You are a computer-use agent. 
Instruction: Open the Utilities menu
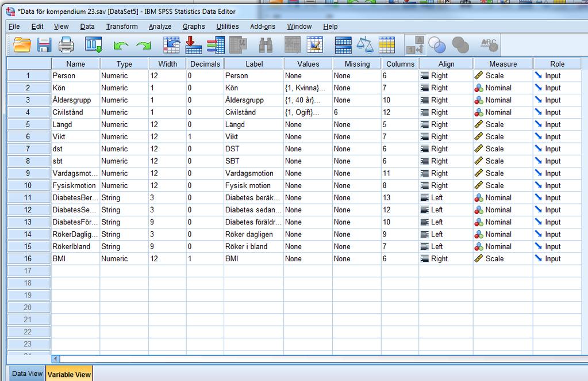(x=228, y=26)
